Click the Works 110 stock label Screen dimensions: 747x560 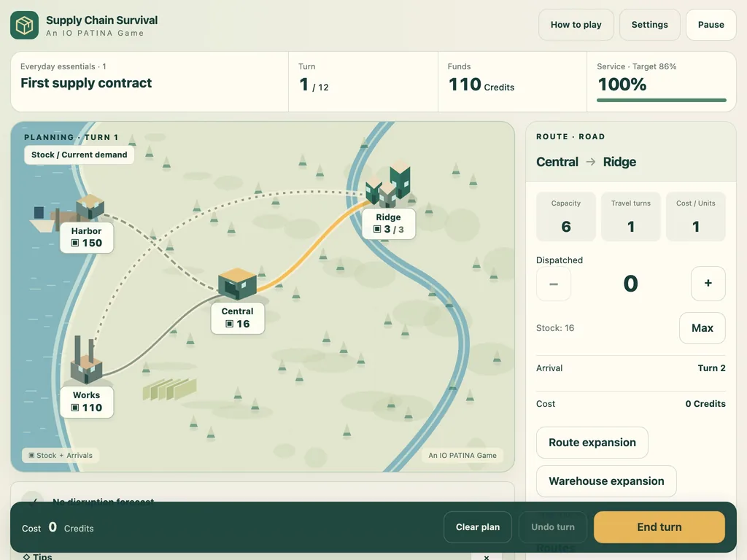coord(86,402)
